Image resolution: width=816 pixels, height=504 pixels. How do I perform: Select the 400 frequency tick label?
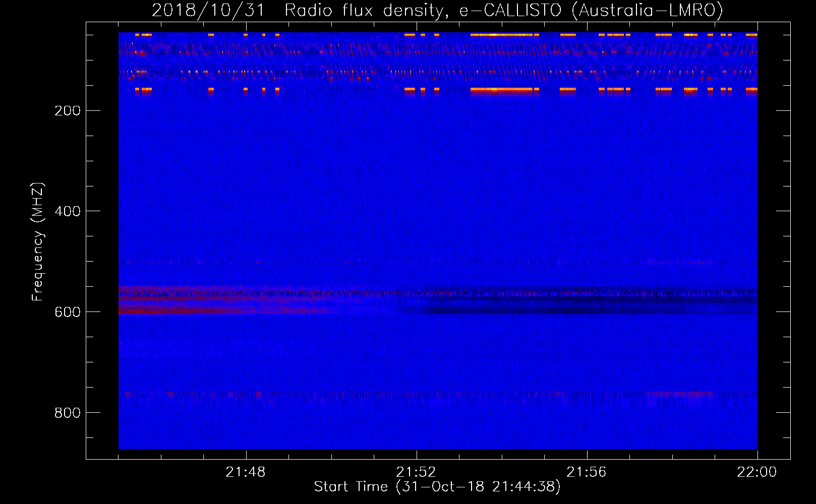(68, 211)
